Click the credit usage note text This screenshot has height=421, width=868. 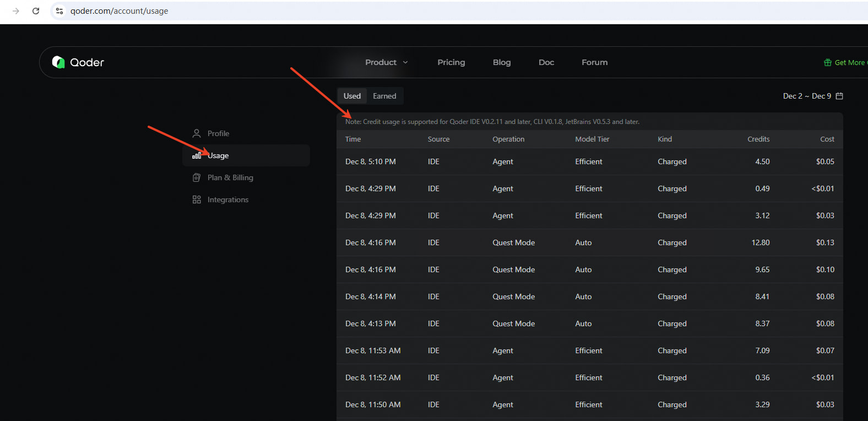pyautogui.click(x=492, y=122)
